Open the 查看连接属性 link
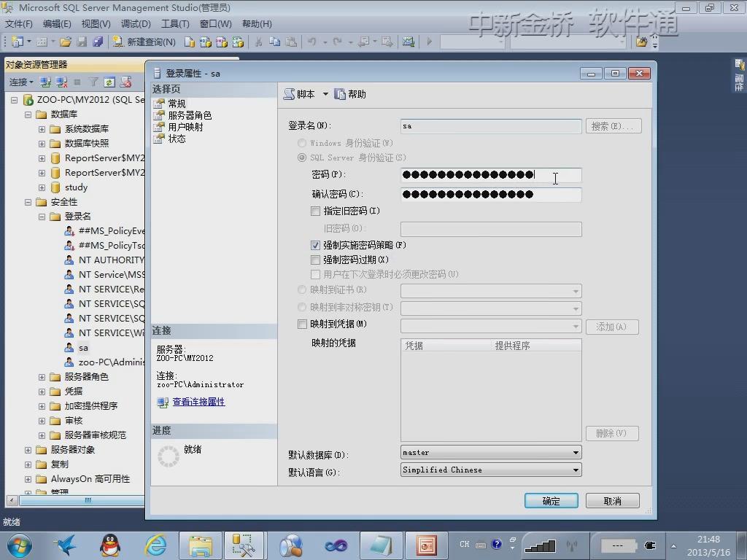The image size is (747, 560). [x=198, y=402]
